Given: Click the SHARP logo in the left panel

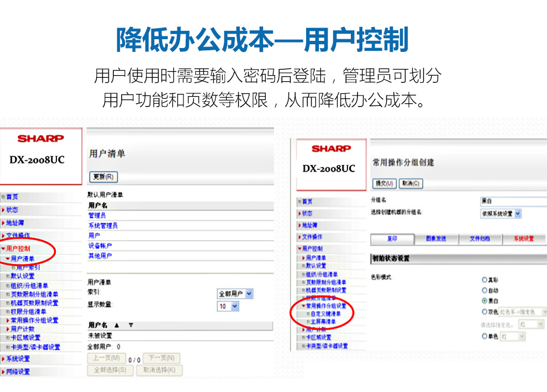Looking at the screenshot, I should click(41, 139).
